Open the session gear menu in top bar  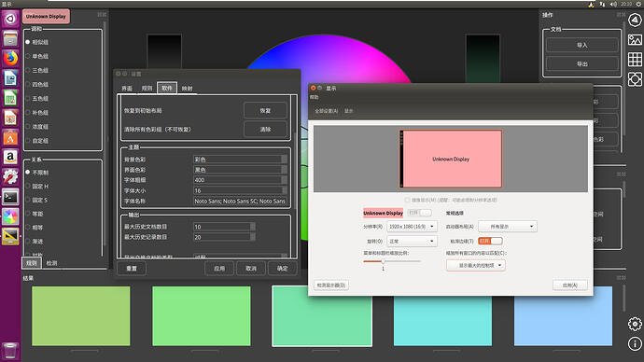coord(639,4)
